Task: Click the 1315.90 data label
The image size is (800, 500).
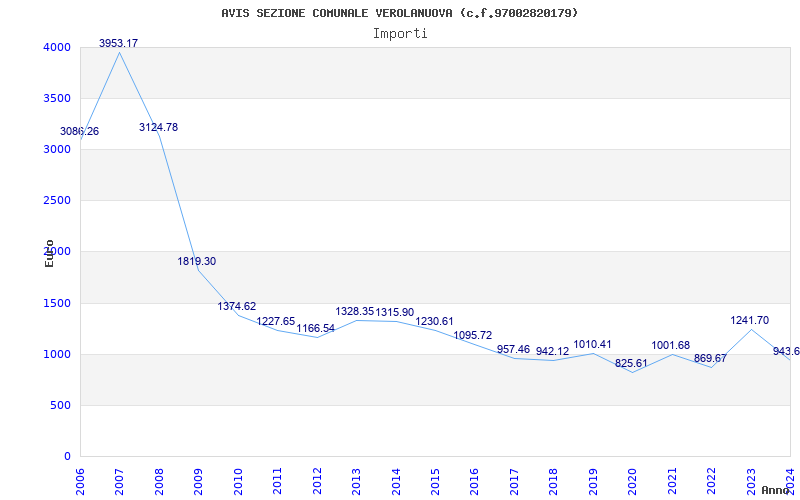Action: [395, 312]
